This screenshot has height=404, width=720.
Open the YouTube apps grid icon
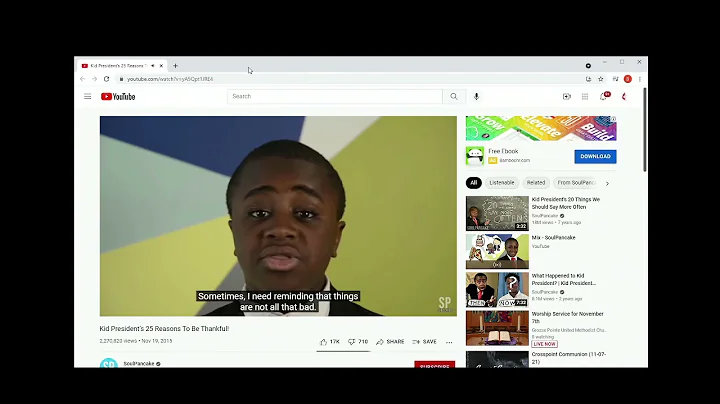coord(585,96)
